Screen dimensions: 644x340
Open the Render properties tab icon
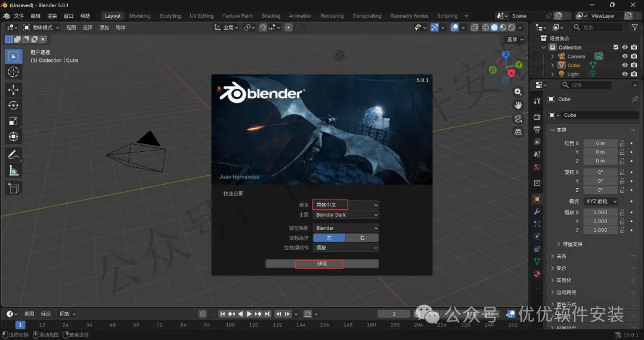(x=537, y=117)
